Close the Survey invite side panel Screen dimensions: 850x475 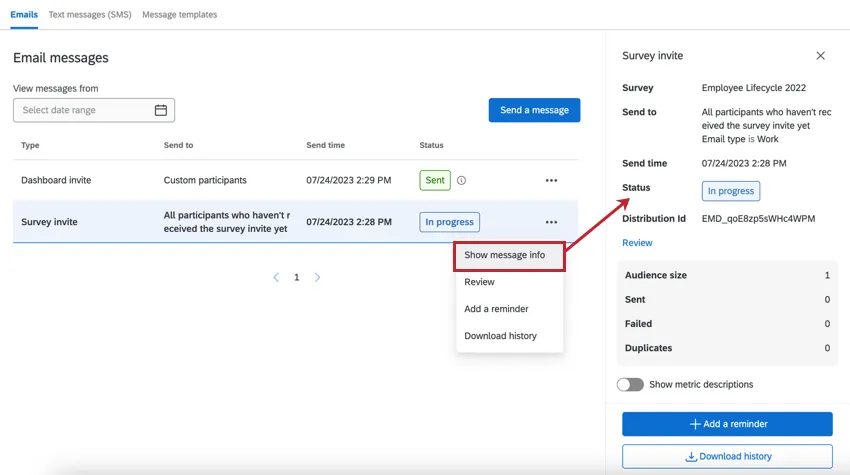pos(821,56)
